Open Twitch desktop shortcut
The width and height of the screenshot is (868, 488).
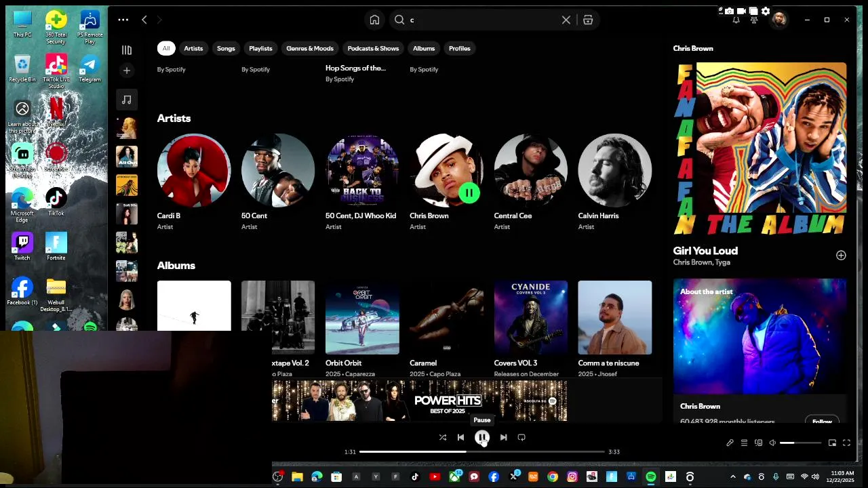[22, 247]
